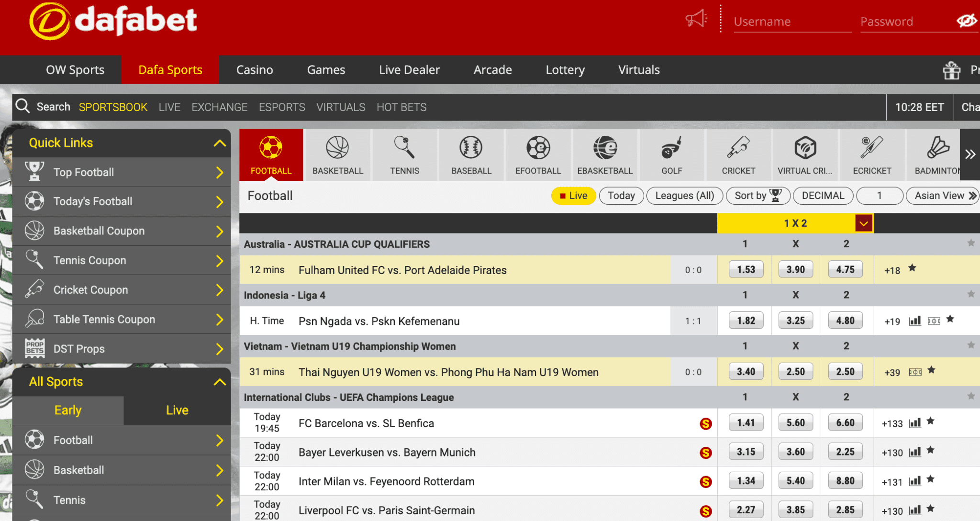The width and height of the screenshot is (980, 521).
Task: Select 2.25 odds for Bayern Munich
Action: tap(845, 452)
